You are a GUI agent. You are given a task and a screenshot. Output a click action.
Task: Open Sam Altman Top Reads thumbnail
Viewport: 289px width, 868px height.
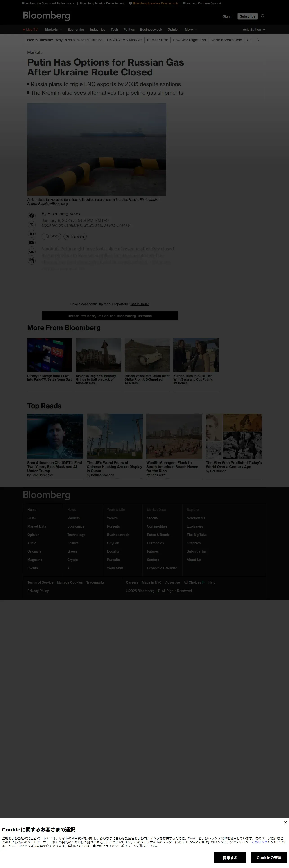tap(55, 436)
